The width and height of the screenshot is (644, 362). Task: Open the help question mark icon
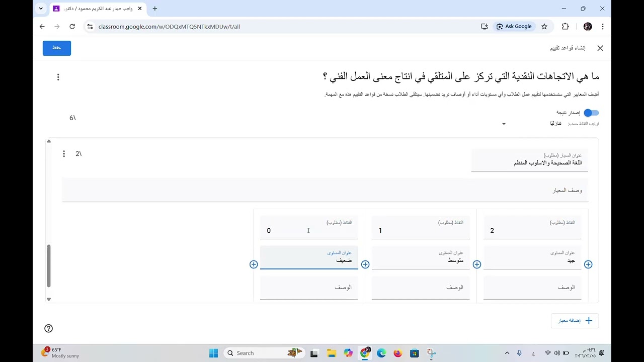49,328
